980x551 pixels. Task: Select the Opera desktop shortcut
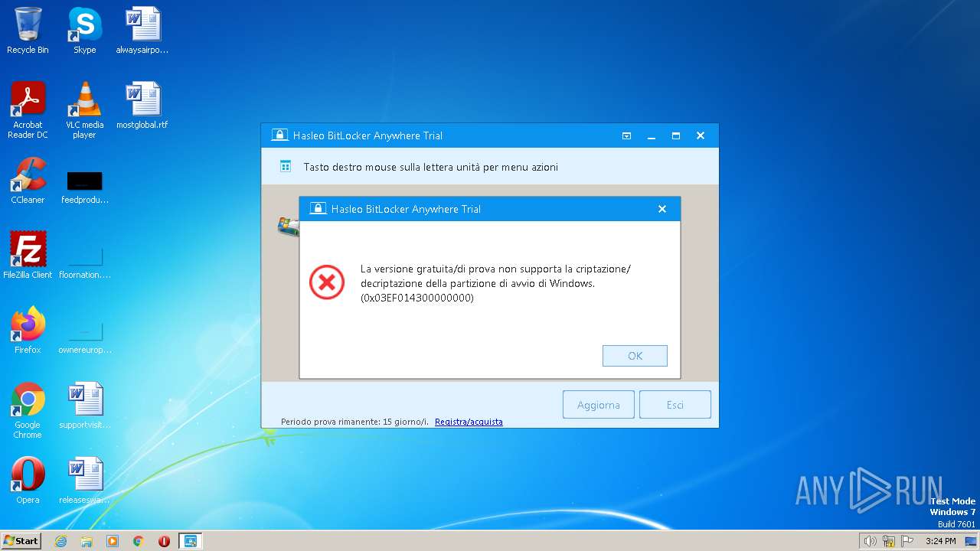(28, 481)
